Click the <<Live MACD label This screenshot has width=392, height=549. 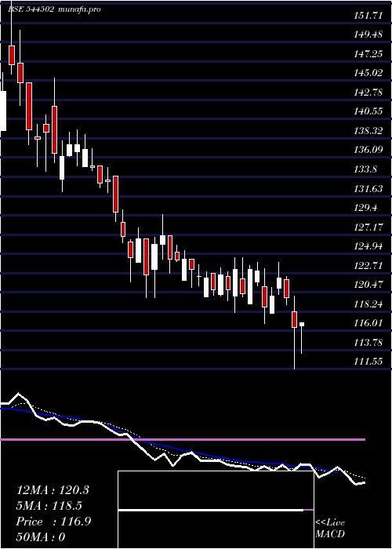[330, 528]
